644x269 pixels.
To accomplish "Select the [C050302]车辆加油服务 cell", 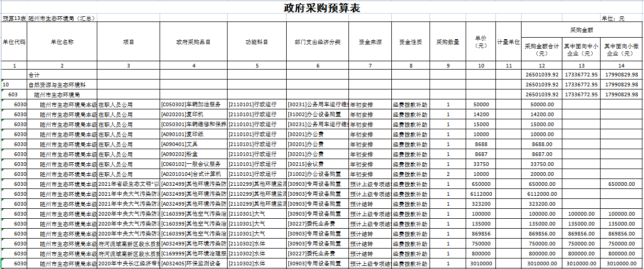I will coord(194,105).
